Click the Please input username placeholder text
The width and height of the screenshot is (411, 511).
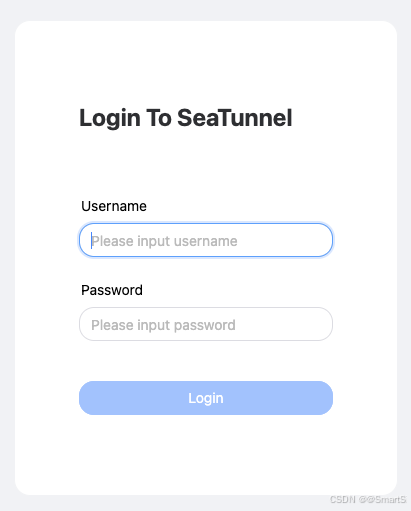(164, 241)
